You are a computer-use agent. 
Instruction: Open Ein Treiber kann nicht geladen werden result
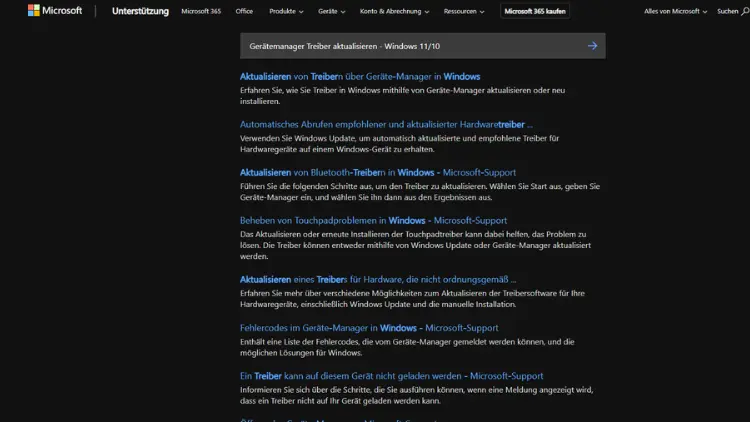(391, 376)
